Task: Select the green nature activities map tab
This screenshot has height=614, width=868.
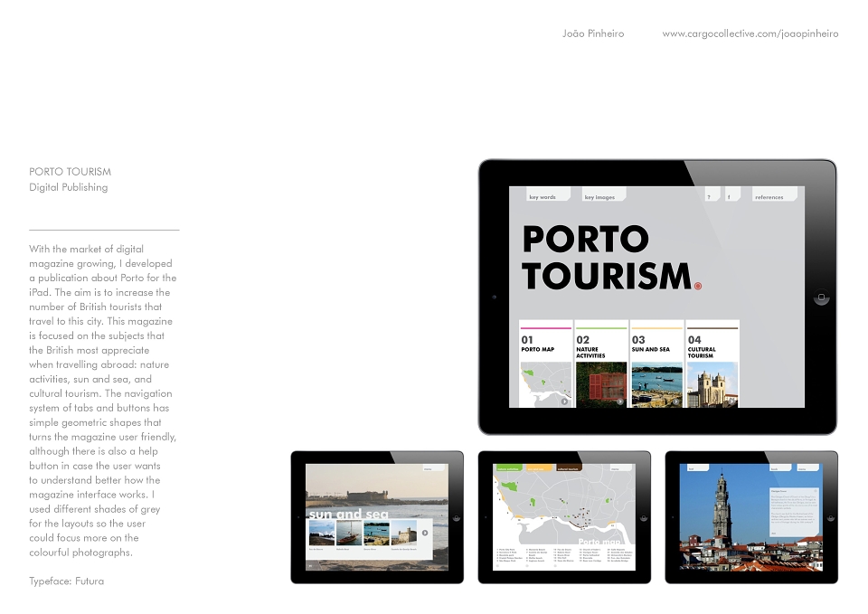Action: 509,468
